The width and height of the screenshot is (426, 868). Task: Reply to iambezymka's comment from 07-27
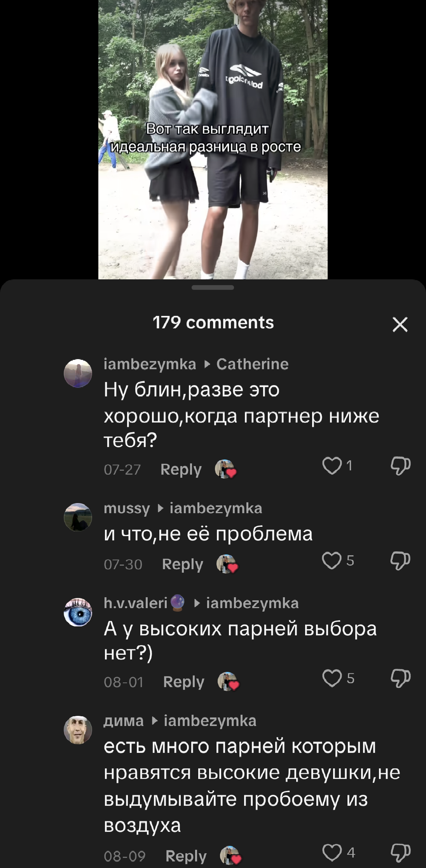(x=181, y=469)
